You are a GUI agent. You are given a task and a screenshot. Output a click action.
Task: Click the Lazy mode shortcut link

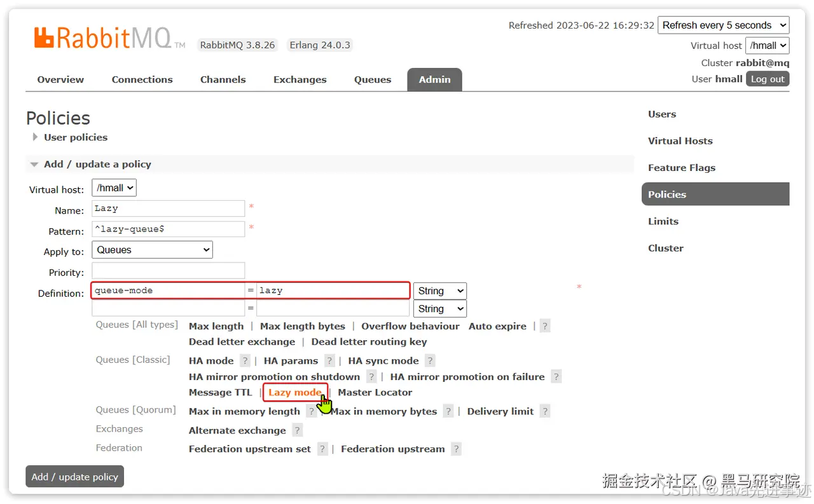295,392
